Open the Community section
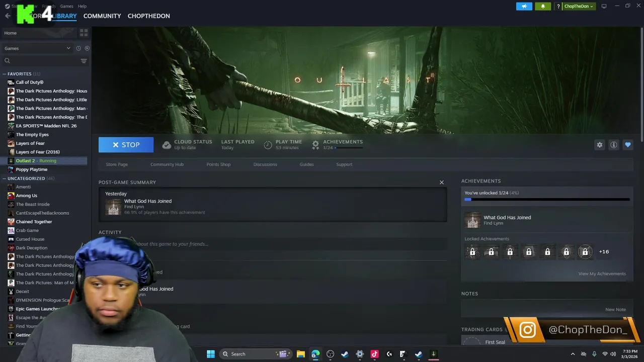644x362 pixels. tap(102, 16)
